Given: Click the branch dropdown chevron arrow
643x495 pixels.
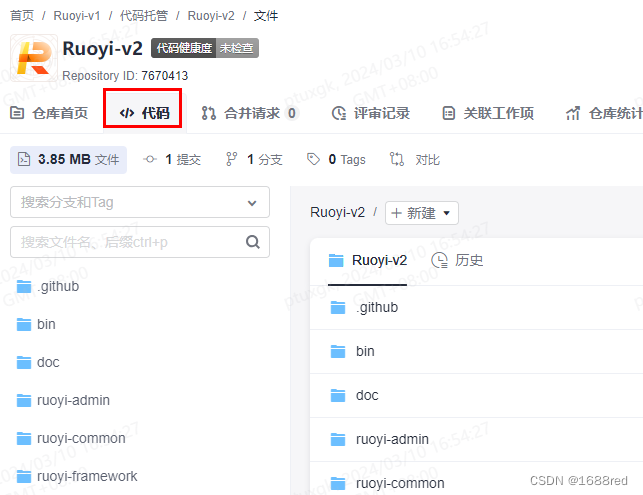Looking at the screenshot, I should click(x=252, y=203).
